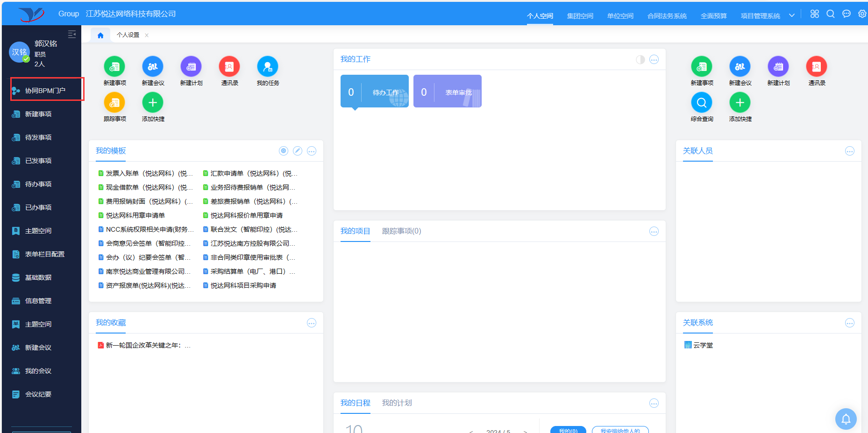Click the notification bell floating button

846,419
